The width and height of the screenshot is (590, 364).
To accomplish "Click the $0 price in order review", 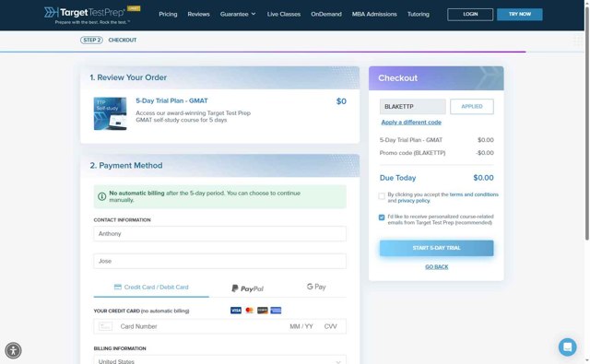I will (x=341, y=101).
